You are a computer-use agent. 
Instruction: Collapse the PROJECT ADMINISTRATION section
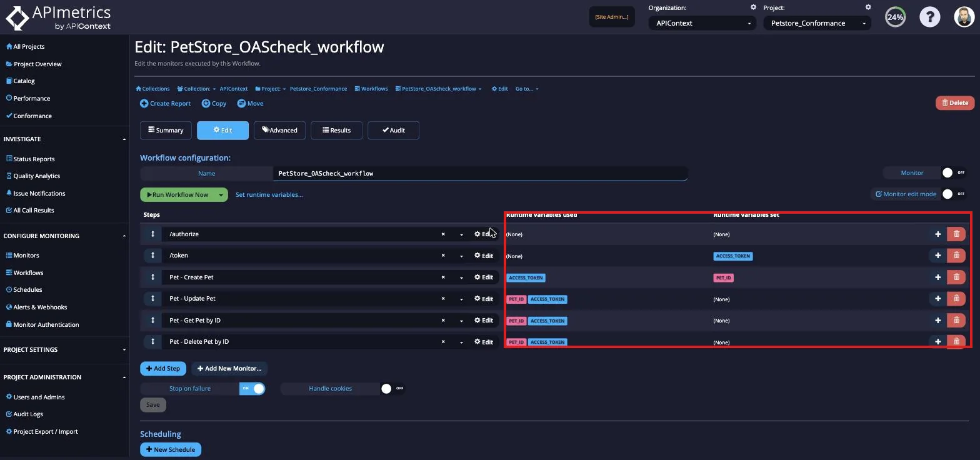pos(124,377)
